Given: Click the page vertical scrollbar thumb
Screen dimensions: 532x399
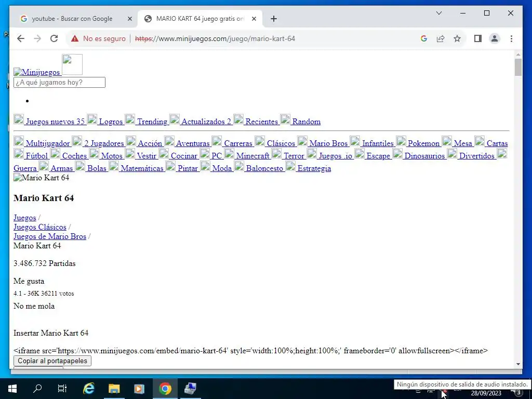Looking at the screenshot, I should coord(518,67).
